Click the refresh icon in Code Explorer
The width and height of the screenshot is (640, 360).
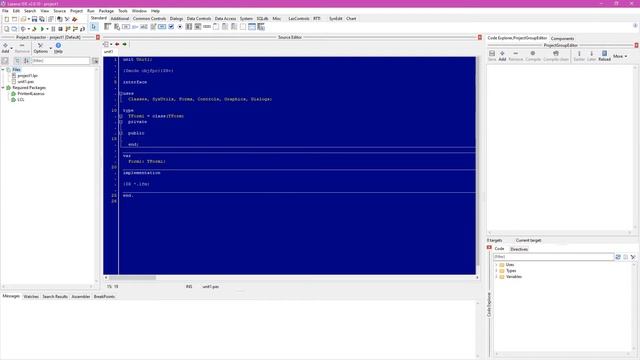pos(618,257)
